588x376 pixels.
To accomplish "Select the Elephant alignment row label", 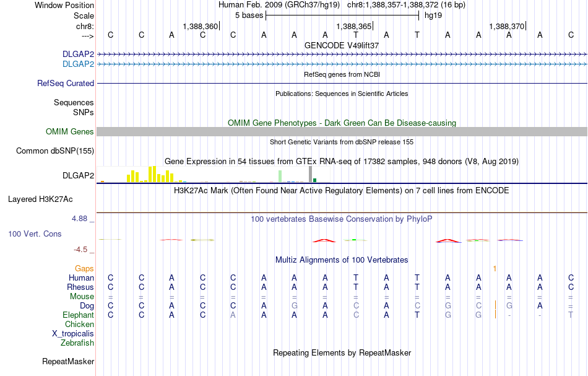I will click(79, 315).
